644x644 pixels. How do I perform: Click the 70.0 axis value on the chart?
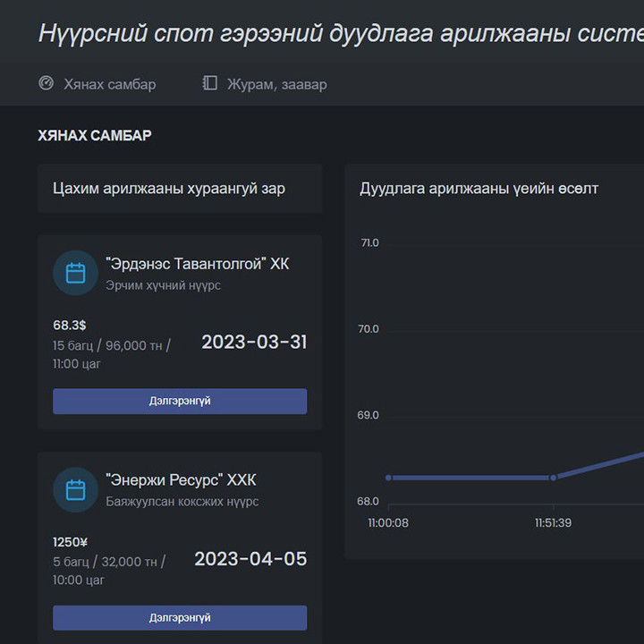369,329
